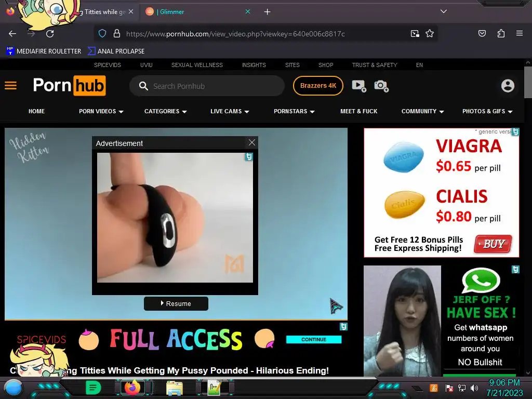
Task: Open the site's orange hamburger side menu
Action: (x=10, y=86)
